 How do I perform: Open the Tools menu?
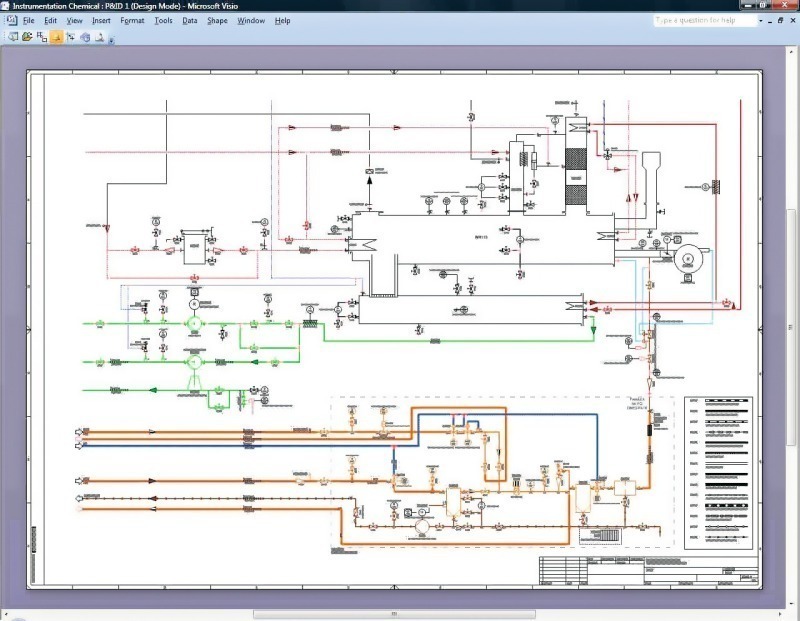point(163,20)
